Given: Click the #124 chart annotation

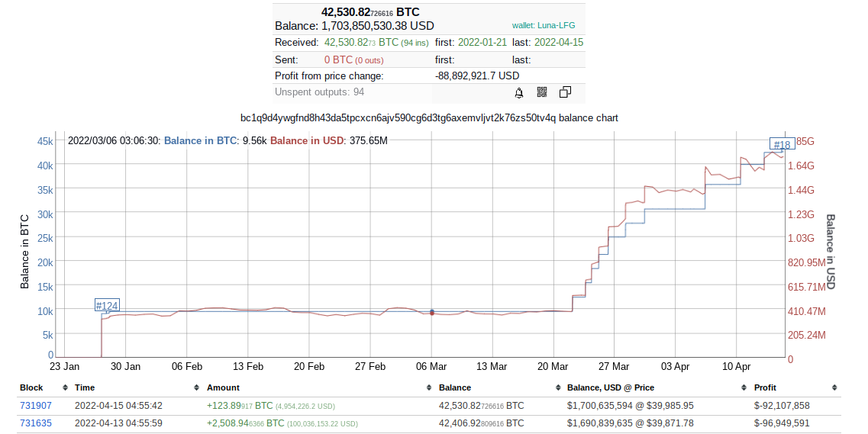Looking at the screenshot, I should 107,305.
